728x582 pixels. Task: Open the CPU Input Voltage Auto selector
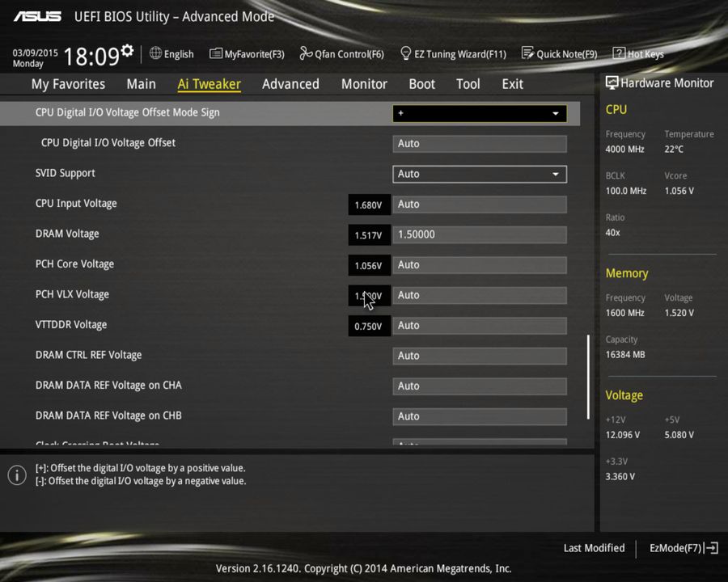tap(479, 204)
